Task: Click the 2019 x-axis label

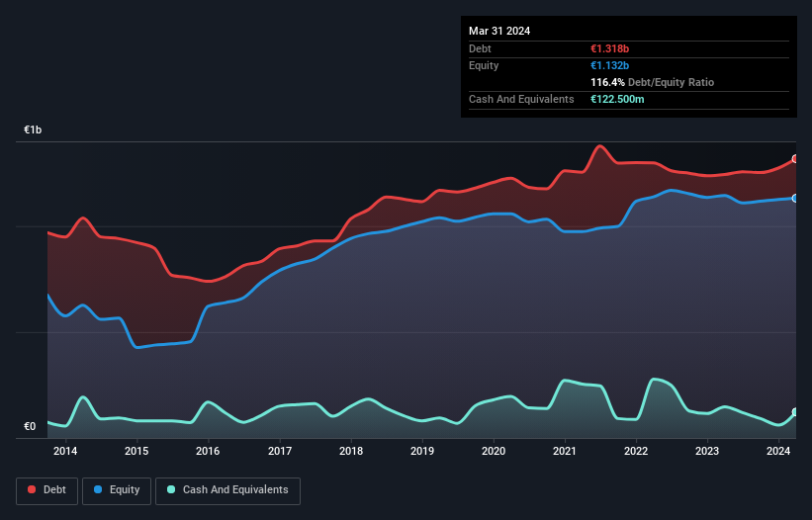Action: (422, 451)
